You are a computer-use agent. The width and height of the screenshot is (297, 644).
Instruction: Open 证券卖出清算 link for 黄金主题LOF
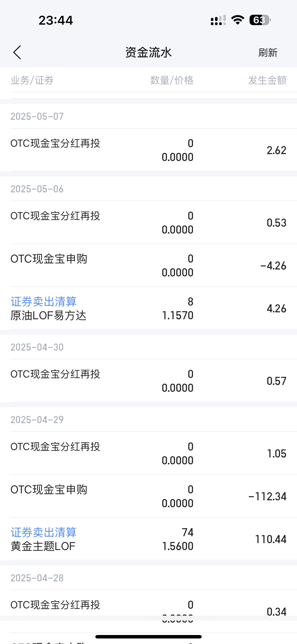tap(44, 532)
